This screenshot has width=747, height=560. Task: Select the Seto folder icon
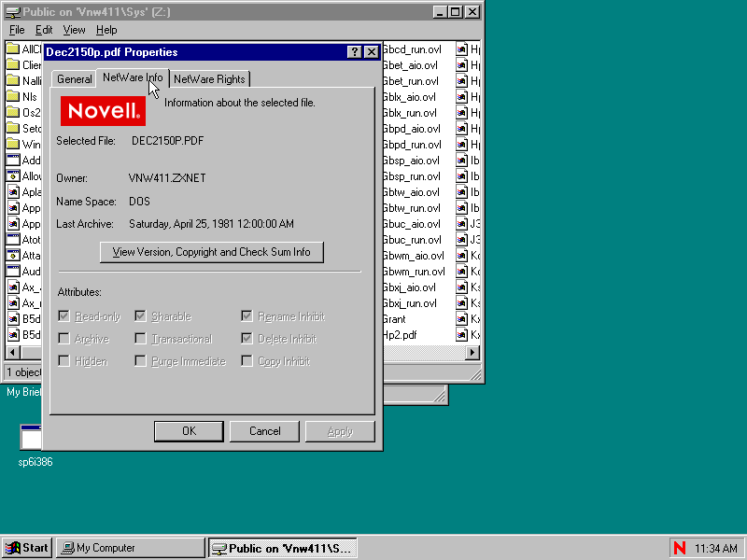[x=13, y=129]
